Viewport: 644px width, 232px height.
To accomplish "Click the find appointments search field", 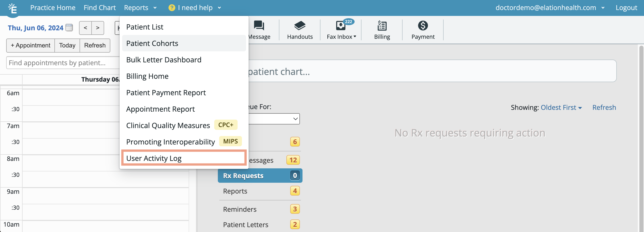I will tap(62, 62).
